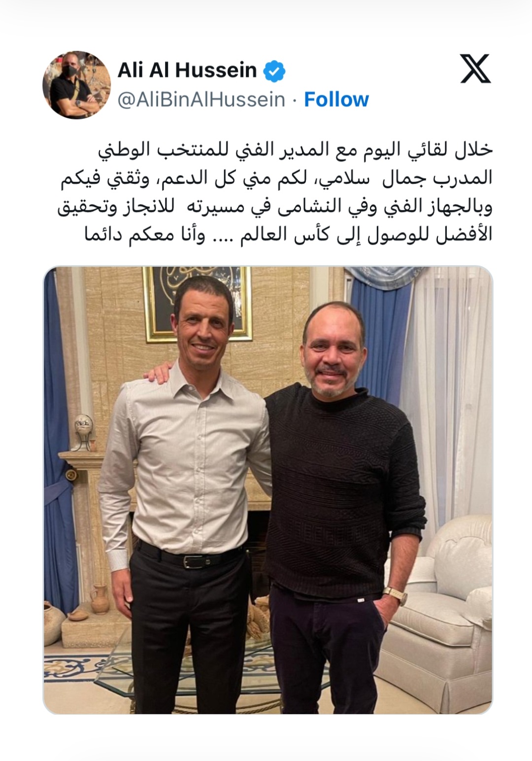532x761 pixels.
Task: Click the clay jug on the hearth
Action: coord(99,599)
